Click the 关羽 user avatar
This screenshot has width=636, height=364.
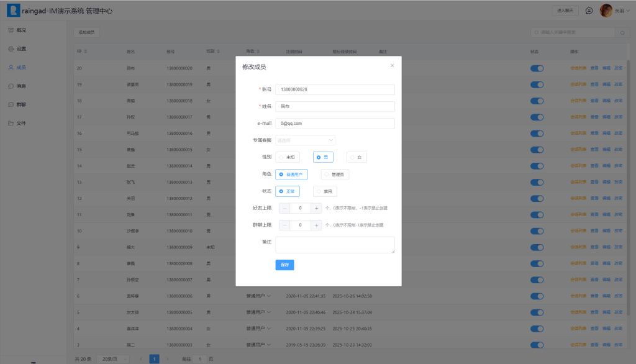[x=606, y=11]
